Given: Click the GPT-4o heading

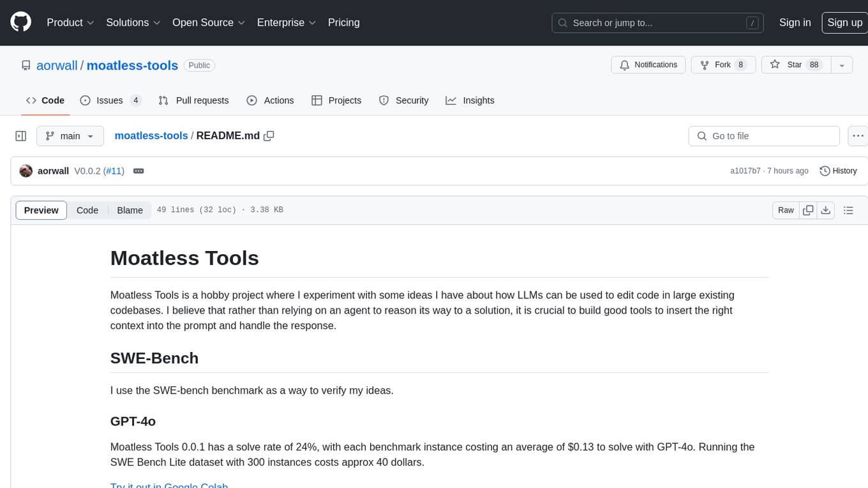Looking at the screenshot, I should pyautogui.click(x=133, y=422).
